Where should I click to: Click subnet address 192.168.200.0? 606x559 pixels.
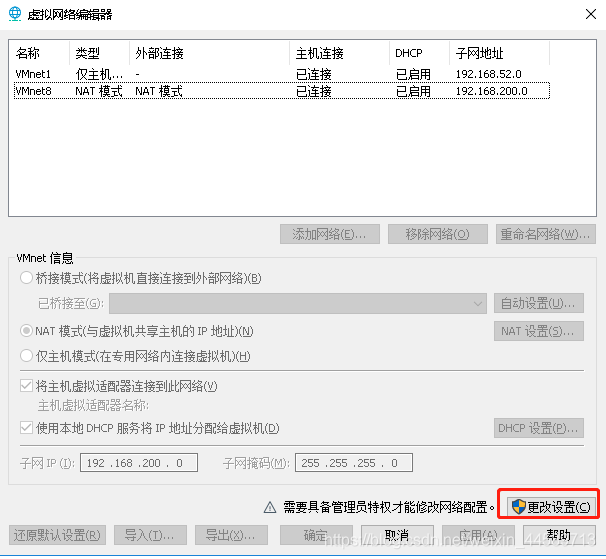[x=492, y=91]
